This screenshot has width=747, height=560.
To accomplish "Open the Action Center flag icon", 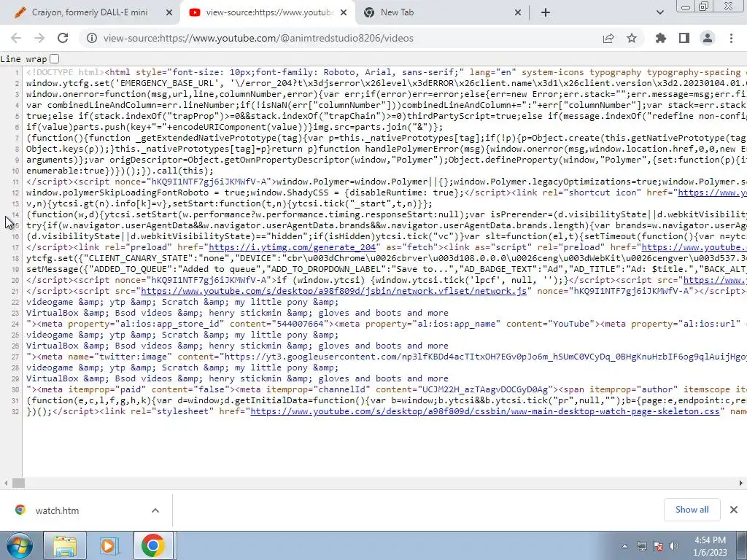I will 659,546.
